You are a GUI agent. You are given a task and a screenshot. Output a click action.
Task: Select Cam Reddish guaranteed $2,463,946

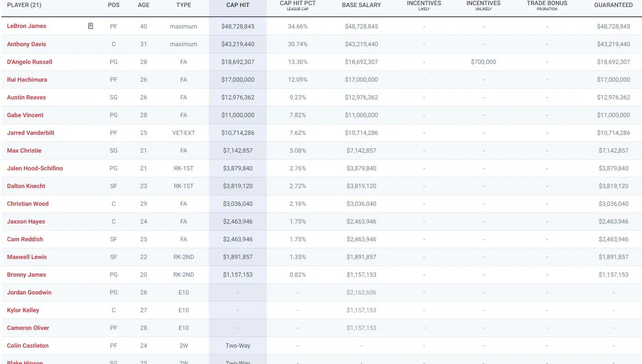click(x=613, y=239)
